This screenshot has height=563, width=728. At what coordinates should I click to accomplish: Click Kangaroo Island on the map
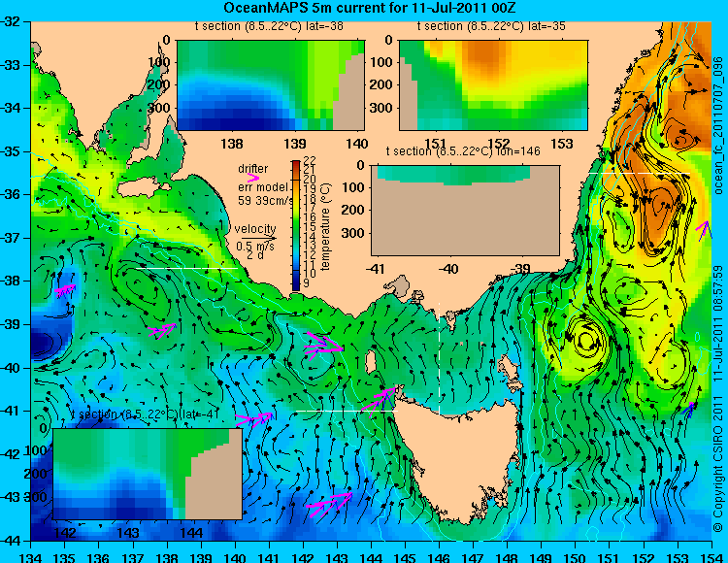[142, 189]
